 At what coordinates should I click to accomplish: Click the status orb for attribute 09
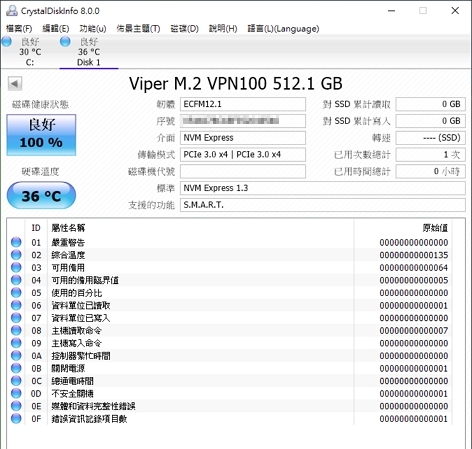click(x=16, y=343)
